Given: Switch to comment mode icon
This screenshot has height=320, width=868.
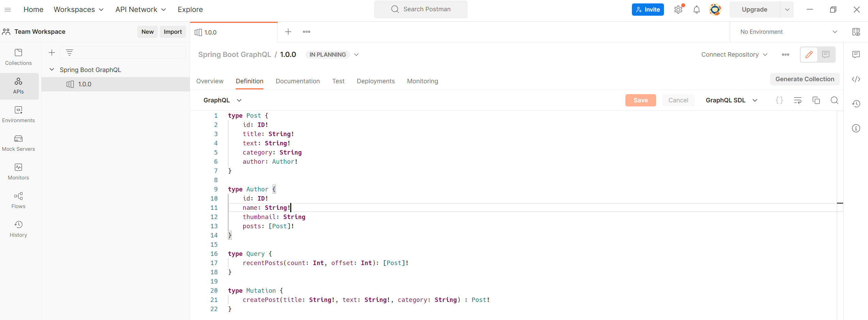Looking at the screenshot, I should (826, 55).
